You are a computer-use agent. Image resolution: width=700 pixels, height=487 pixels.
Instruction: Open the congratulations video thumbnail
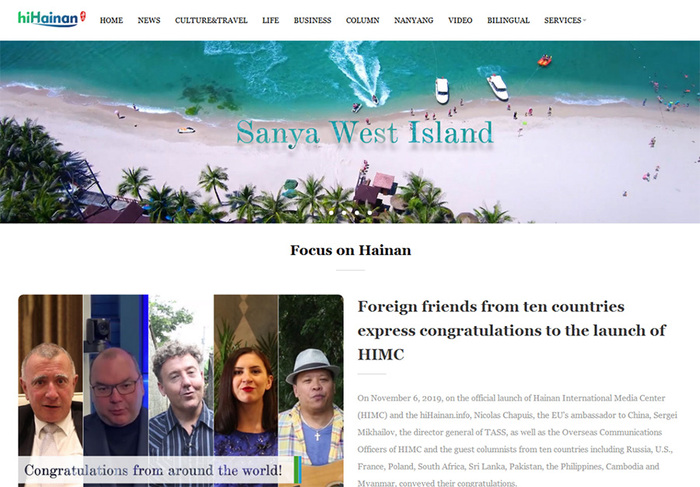pyautogui.click(x=181, y=391)
